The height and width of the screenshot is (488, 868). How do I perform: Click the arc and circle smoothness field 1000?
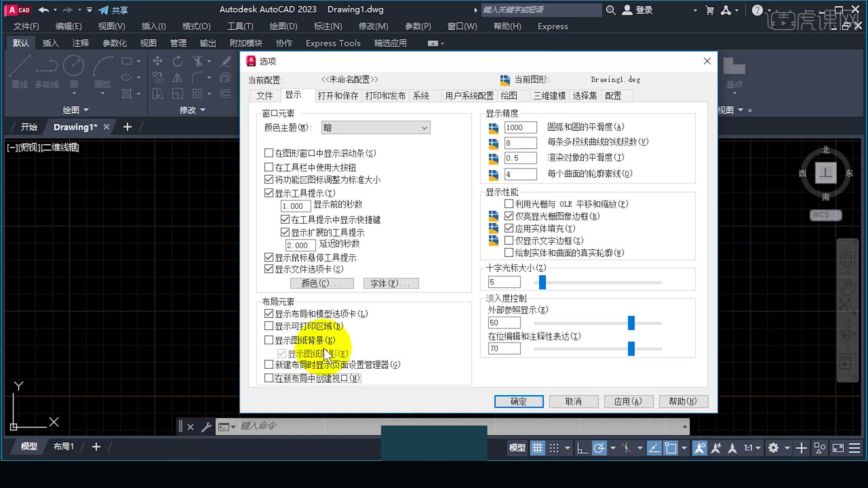(520, 127)
